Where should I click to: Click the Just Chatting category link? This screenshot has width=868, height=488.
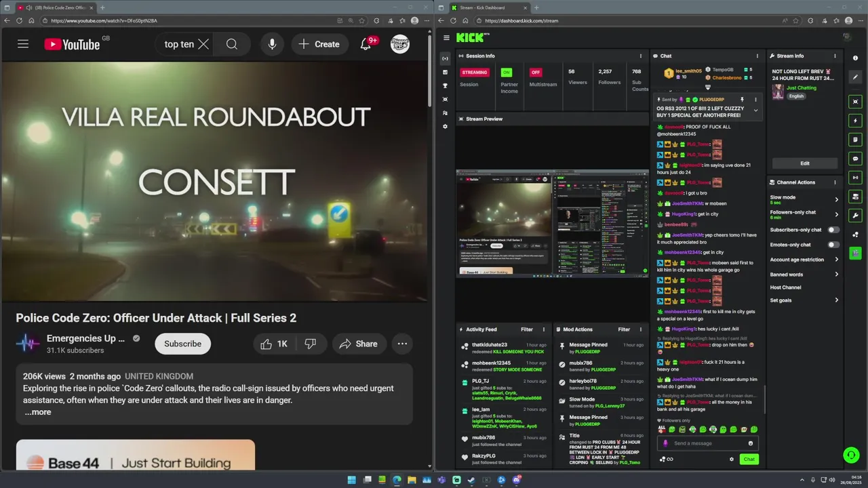[802, 88]
